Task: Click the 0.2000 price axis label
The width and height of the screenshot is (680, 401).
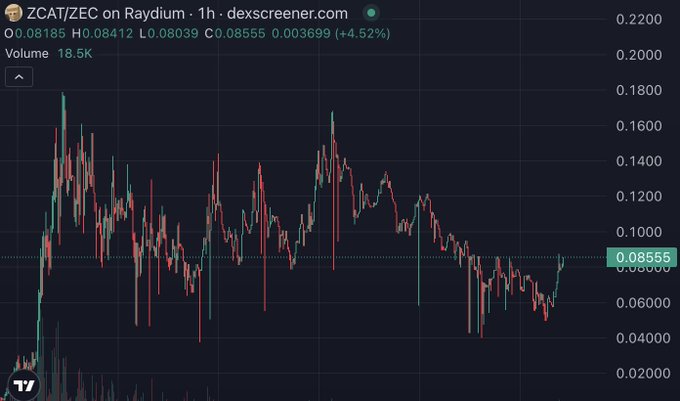Action: [639, 55]
